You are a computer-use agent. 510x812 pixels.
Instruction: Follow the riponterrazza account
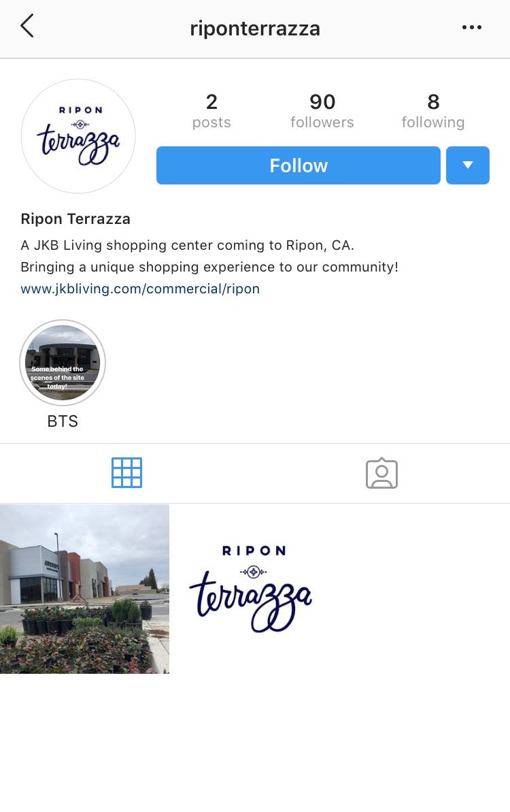click(x=299, y=165)
